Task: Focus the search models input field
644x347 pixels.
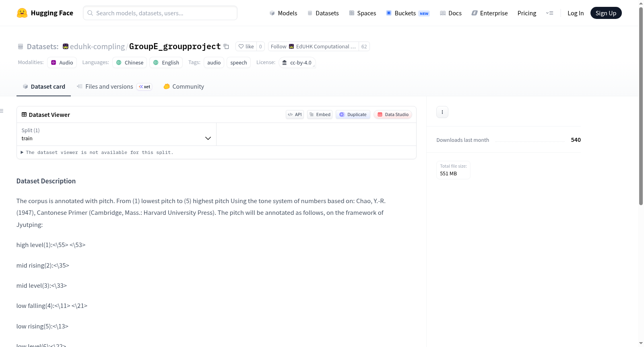Action: [160, 13]
